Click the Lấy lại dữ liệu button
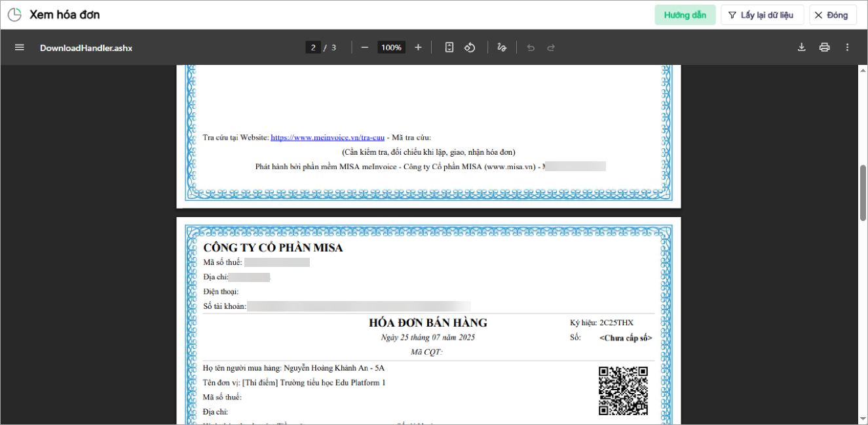The height and width of the screenshot is (425, 868). (x=762, y=14)
